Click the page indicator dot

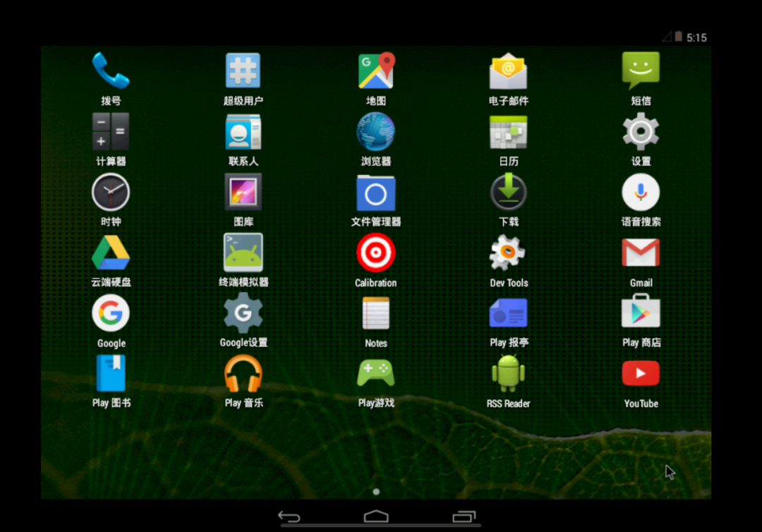tap(376, 492)
